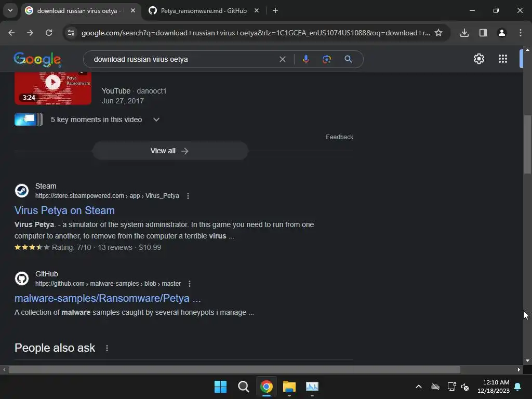Open Google quick settings gear

click(478, 59)
